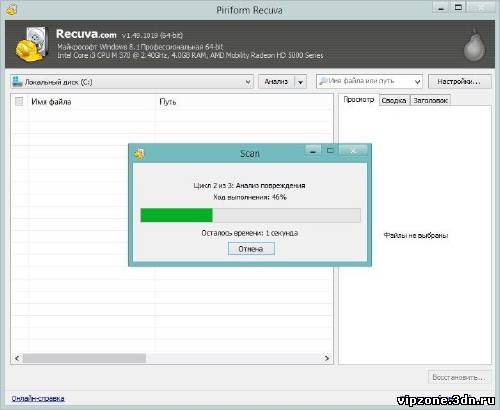This screenshot has height=410, width=500.
Task: Click the Recuva.com header link text
Action: coord(86,34)
